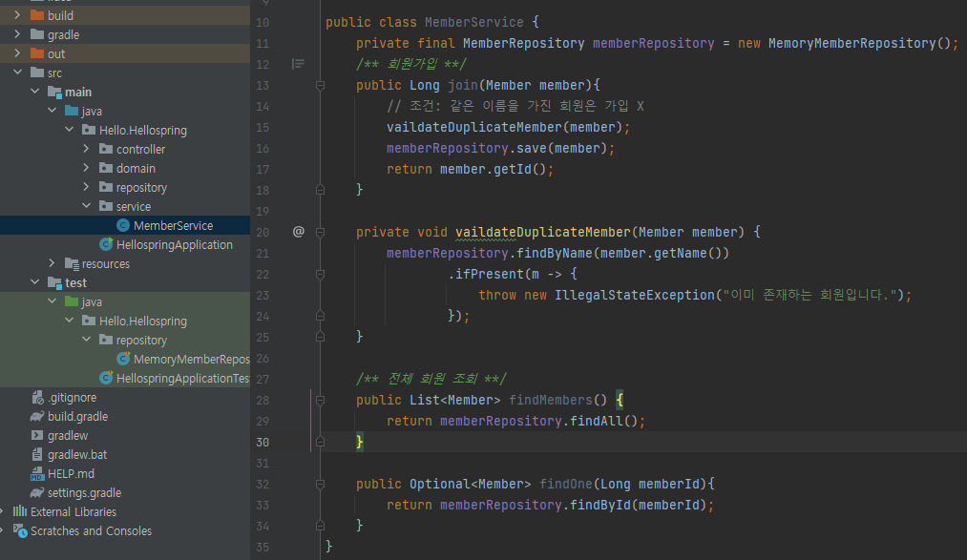Click the fold end marker at line 34

point(320,526)
